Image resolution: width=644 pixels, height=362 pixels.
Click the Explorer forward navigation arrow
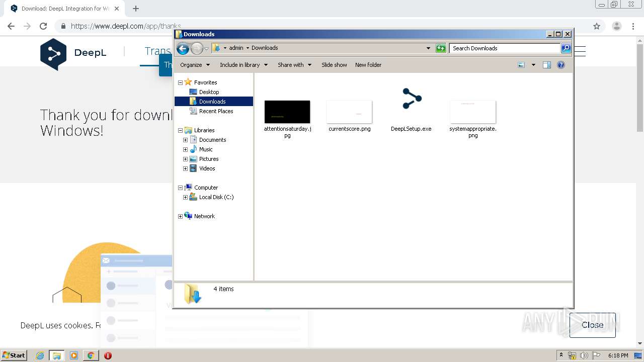tap(197, 48)
